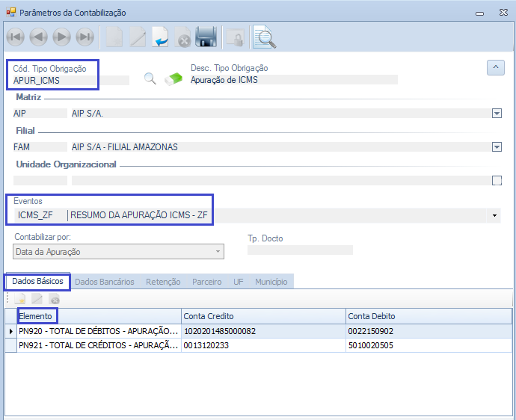Click the edit record pencil icon

(138, 37)
